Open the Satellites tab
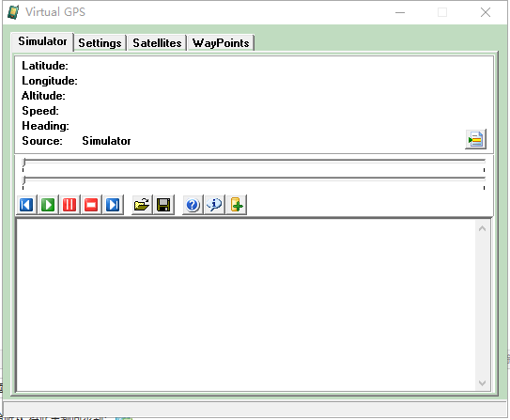 coord(157,43)
